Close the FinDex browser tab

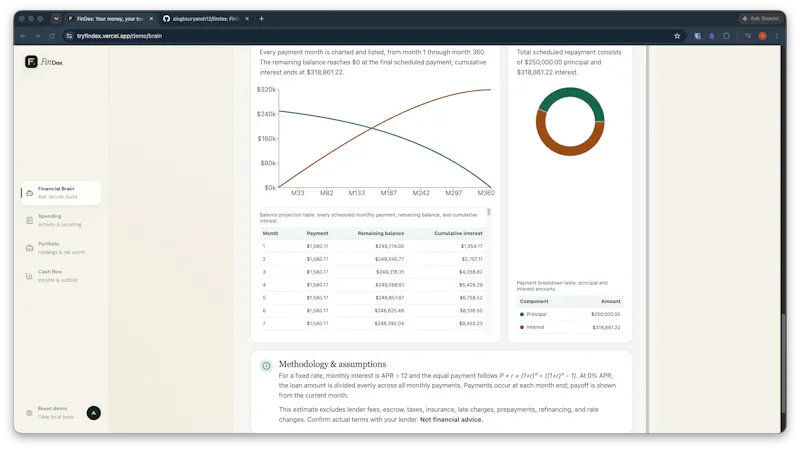151,18
